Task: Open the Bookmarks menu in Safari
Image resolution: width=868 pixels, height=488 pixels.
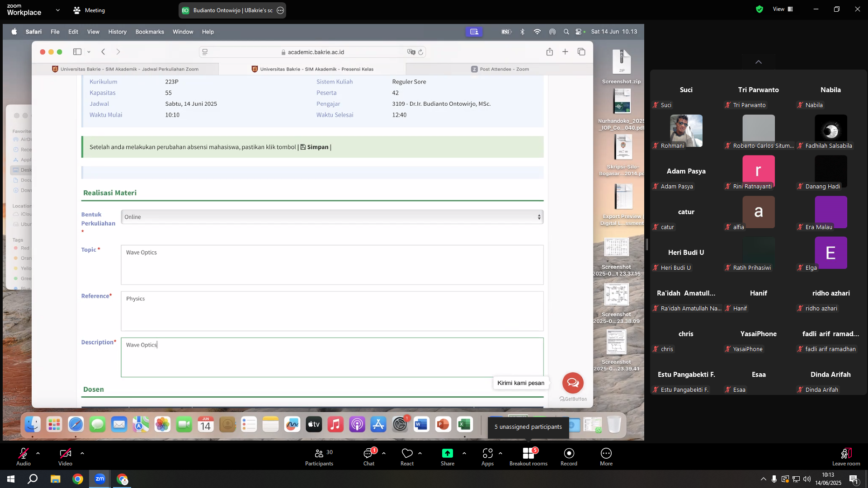Action: (x=150, y=32)
